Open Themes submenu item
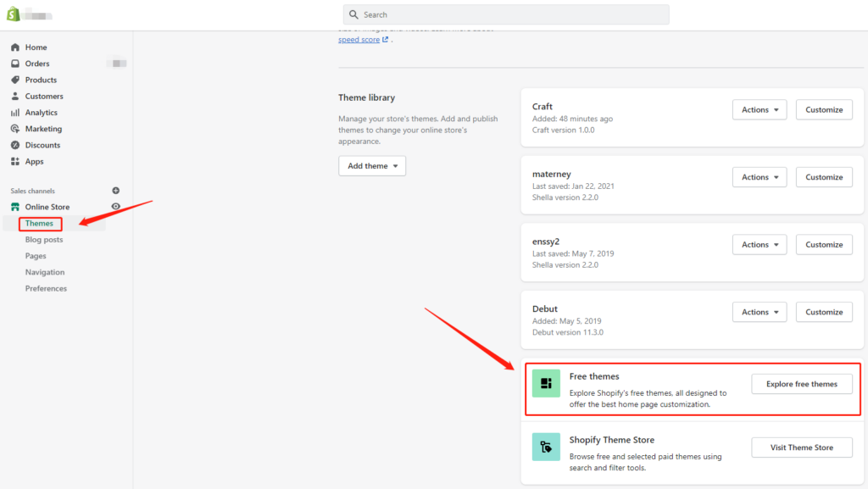868x489 pixels. (x=39, y=224)
